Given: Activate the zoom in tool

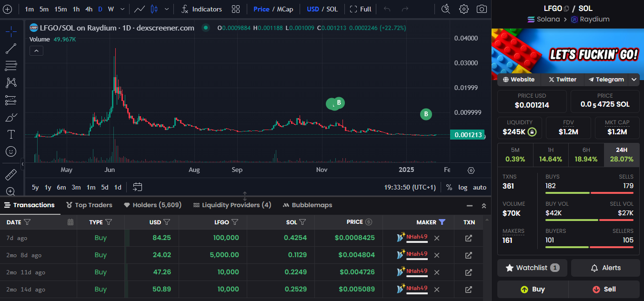Looking at the screenshot, I should pos(11,191).
